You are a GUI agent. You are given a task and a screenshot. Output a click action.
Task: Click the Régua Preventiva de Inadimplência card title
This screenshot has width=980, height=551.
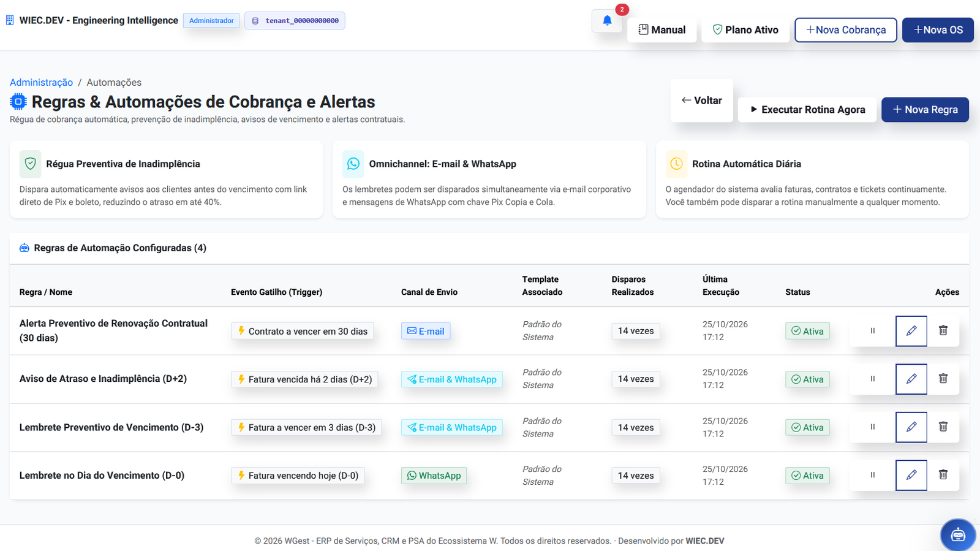pos(123,164)
